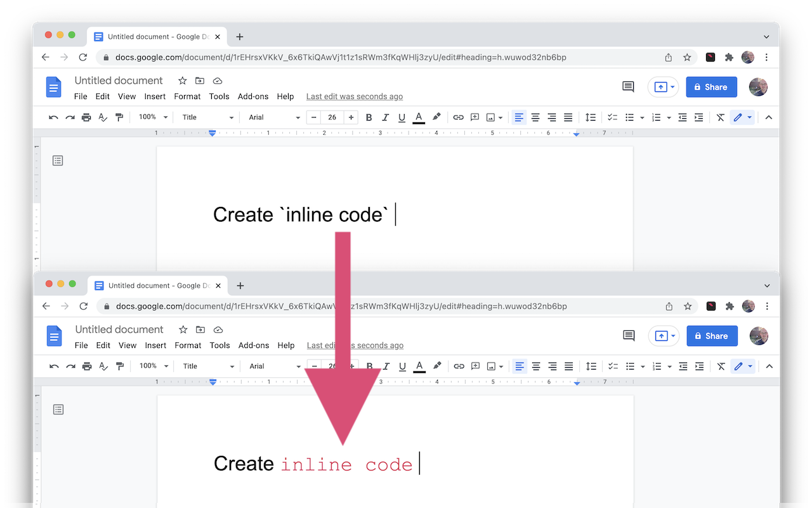Screen dimensions: 812x508
Task: Clear formatting icon in top window
Action: (721, 117)
